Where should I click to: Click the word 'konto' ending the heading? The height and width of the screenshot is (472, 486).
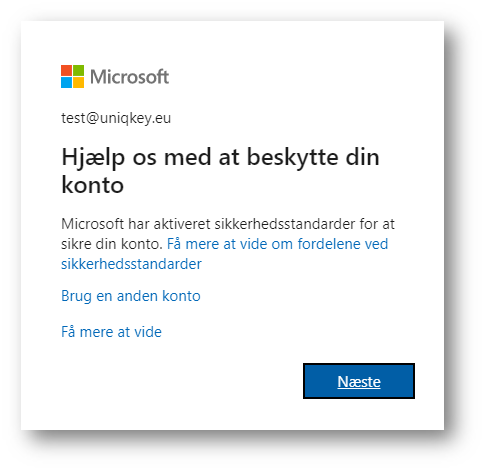click(x=93, y=185)
